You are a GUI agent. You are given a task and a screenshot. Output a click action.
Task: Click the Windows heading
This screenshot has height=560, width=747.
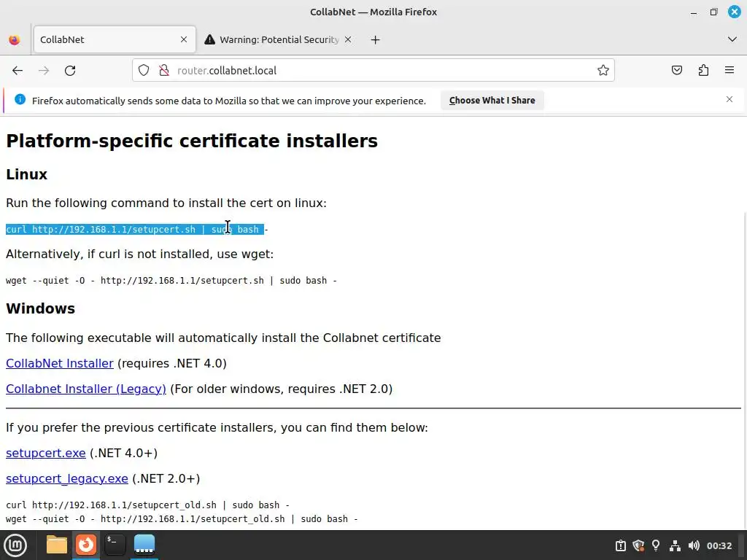41,308
